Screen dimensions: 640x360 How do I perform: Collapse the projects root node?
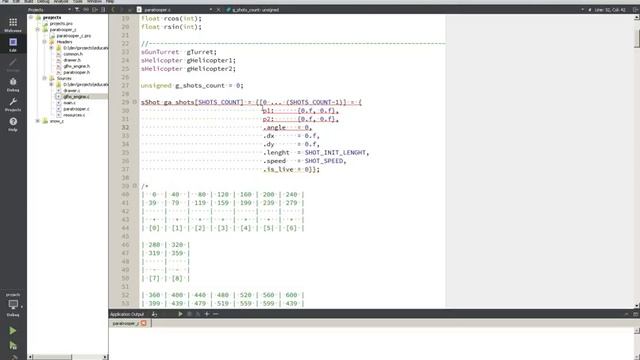(31, 18)
